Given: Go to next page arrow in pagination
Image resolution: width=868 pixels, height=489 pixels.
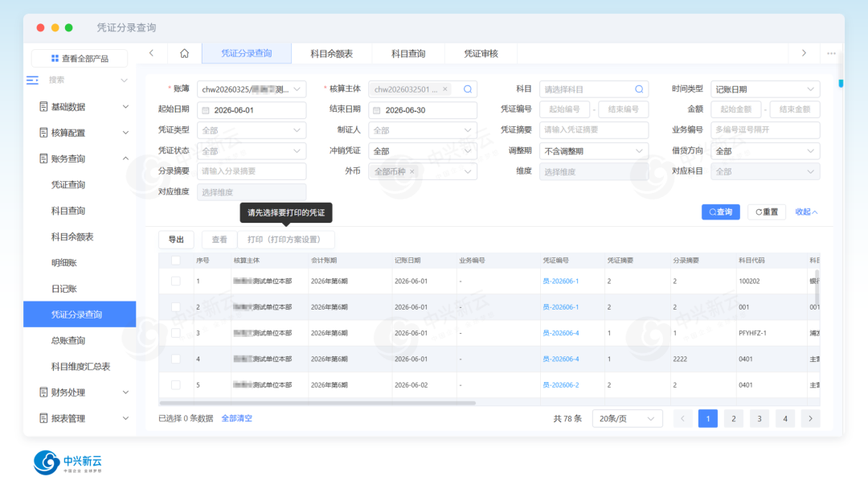Looking at the screenshot, I should click(x=810, y=419).
